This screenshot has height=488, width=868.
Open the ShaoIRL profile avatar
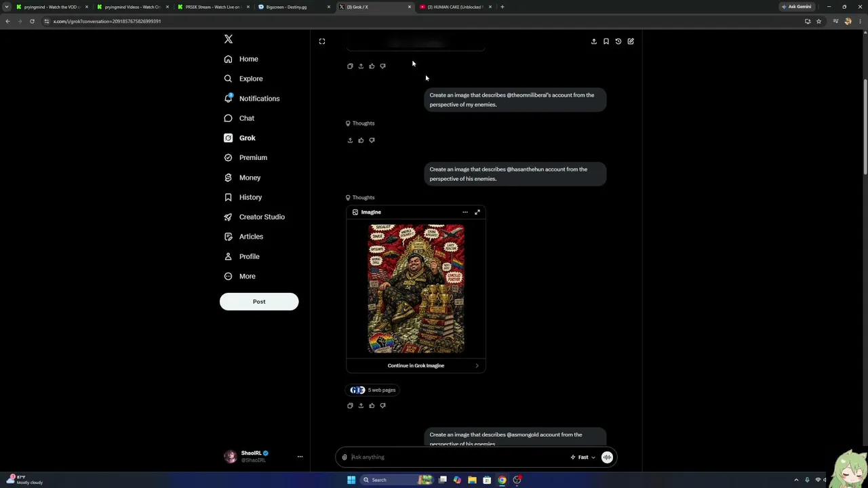[231, 457]
